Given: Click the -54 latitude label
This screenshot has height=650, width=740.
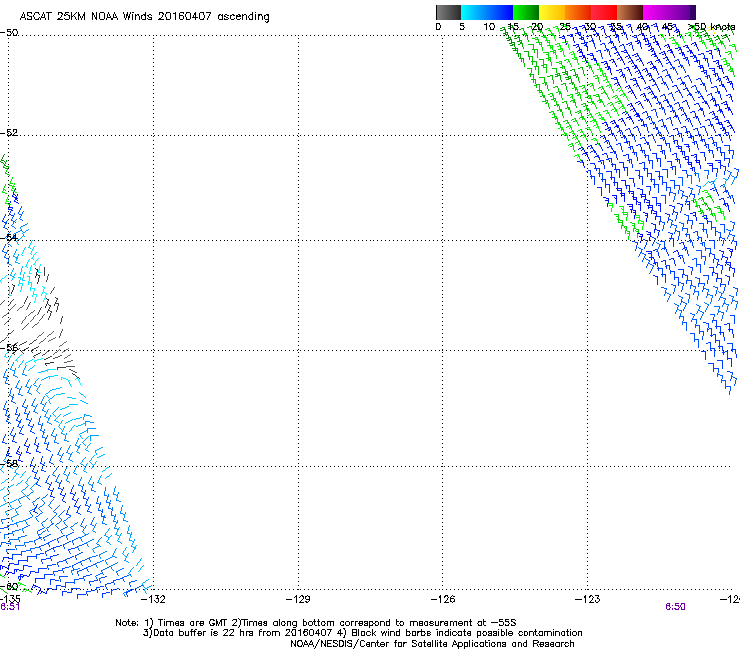Looking at the screenshot, I should point(9,237).
